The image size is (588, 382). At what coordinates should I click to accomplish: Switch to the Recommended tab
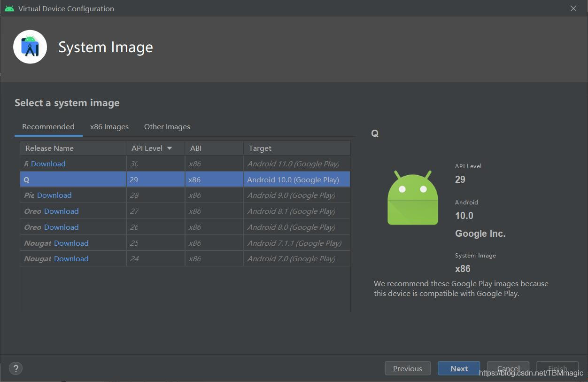(x=48, y=126)
